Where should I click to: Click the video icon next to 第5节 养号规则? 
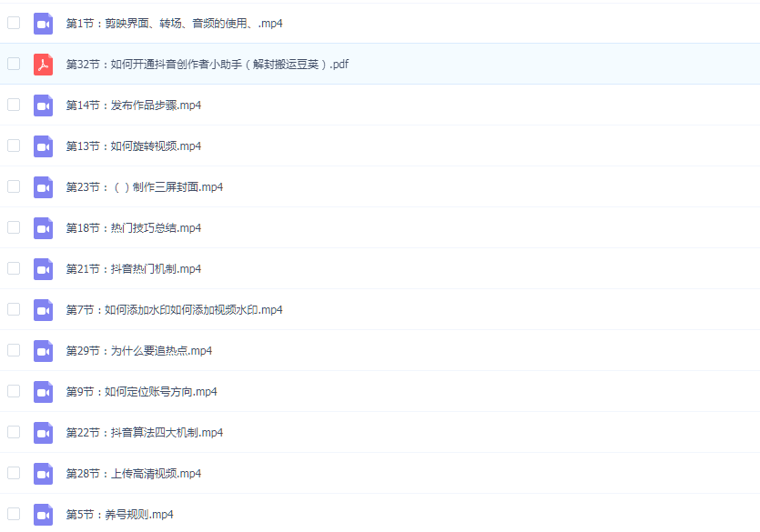(43, 515)
